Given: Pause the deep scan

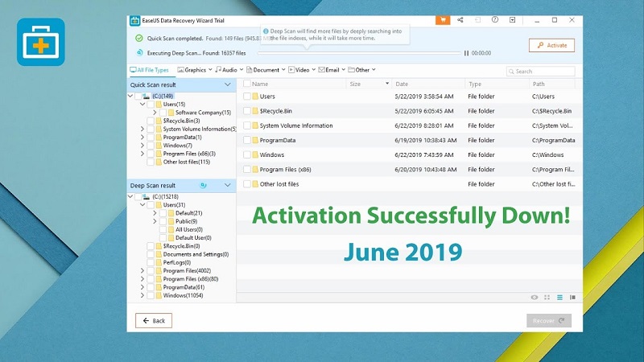Looking at the screenshot, I should click(x=466, y=53).
